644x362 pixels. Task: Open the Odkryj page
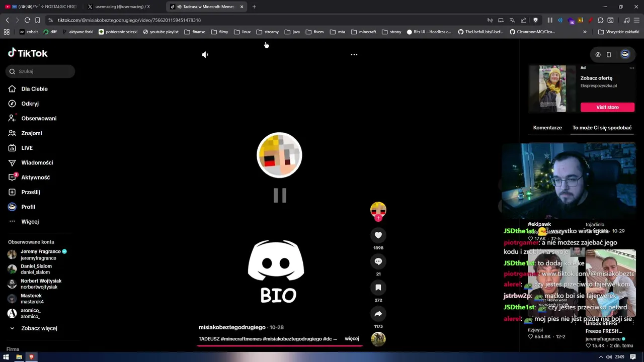click(x=30, y=104)
